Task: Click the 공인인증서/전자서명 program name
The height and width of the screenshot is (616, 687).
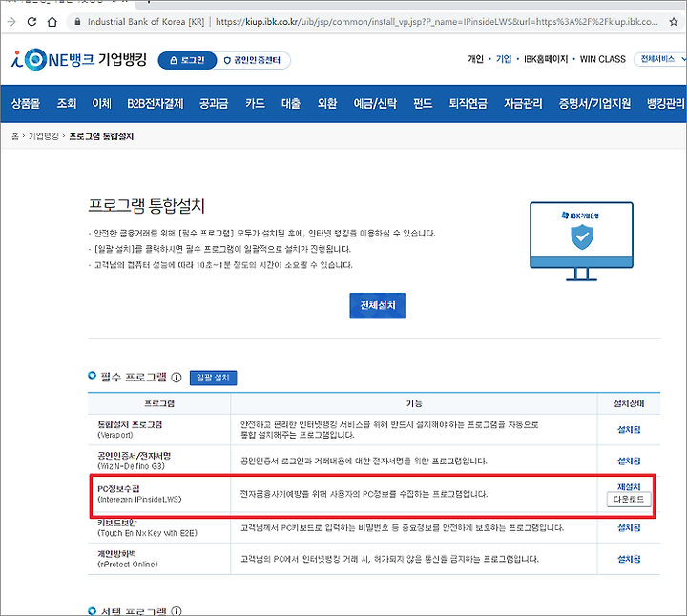Action: [135, 456]
